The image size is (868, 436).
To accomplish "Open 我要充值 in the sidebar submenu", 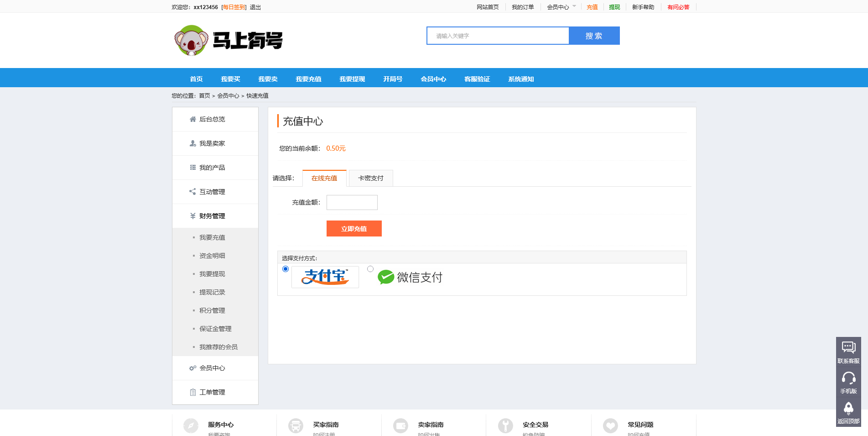I will coord(212,237).
